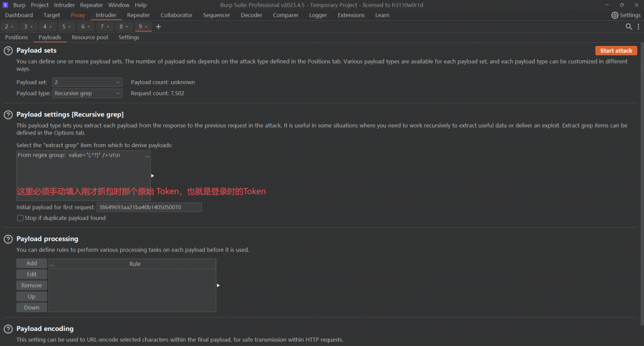The width and height of the screenshot is (644, 346).
Task: Click the Payload encoding help icon
Action: [8, 329]
